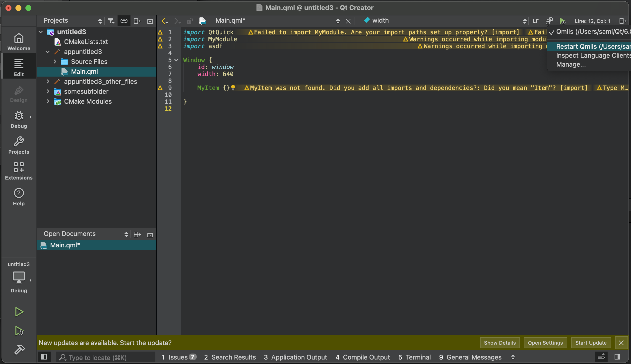631x364 pixels.
Task: Expand the Source Files folder
Action: [x=55, y=61]
